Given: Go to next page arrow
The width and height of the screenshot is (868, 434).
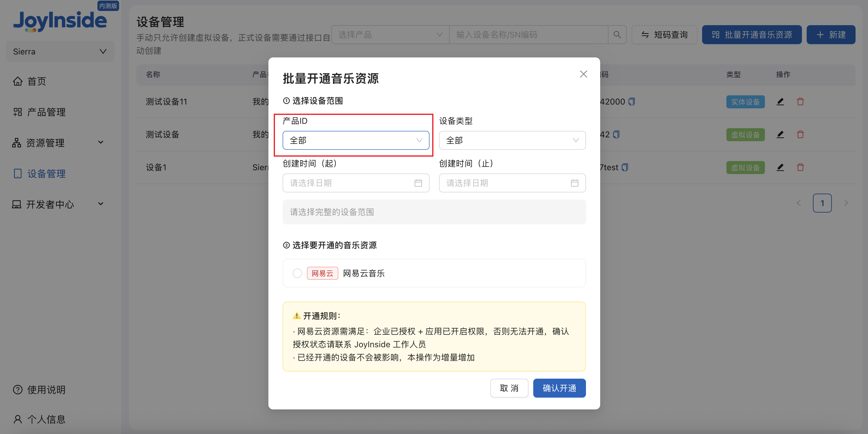Looking at the screenshot, I should 846,203.
